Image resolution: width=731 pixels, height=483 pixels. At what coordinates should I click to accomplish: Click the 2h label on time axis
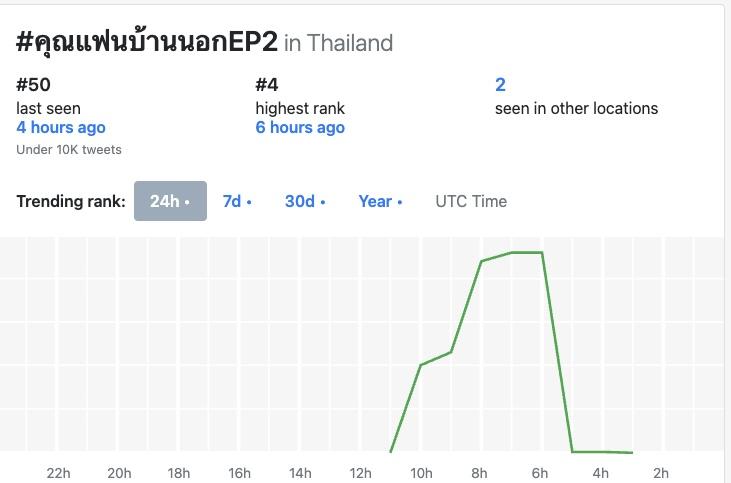660,473
